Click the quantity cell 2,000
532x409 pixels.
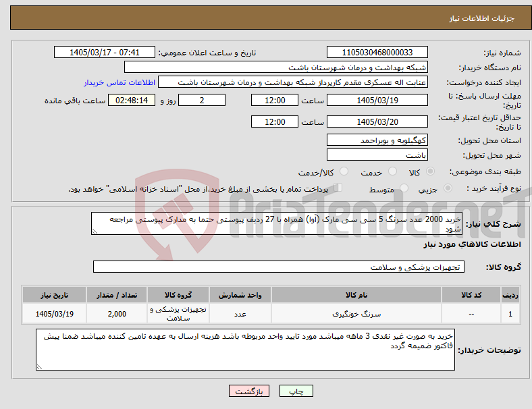pyautogui.click(x=117, y=314)
